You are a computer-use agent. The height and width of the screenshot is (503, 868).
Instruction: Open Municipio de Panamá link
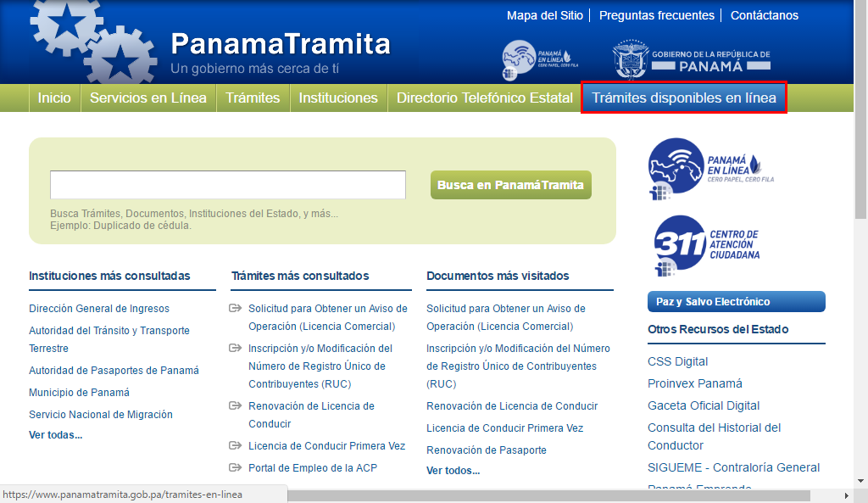click(79, 392)
